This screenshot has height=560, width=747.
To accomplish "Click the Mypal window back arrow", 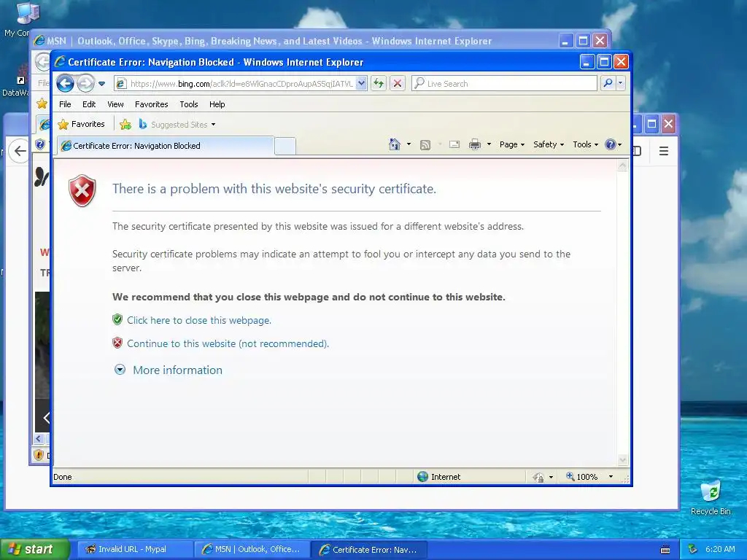I will 20,151.
